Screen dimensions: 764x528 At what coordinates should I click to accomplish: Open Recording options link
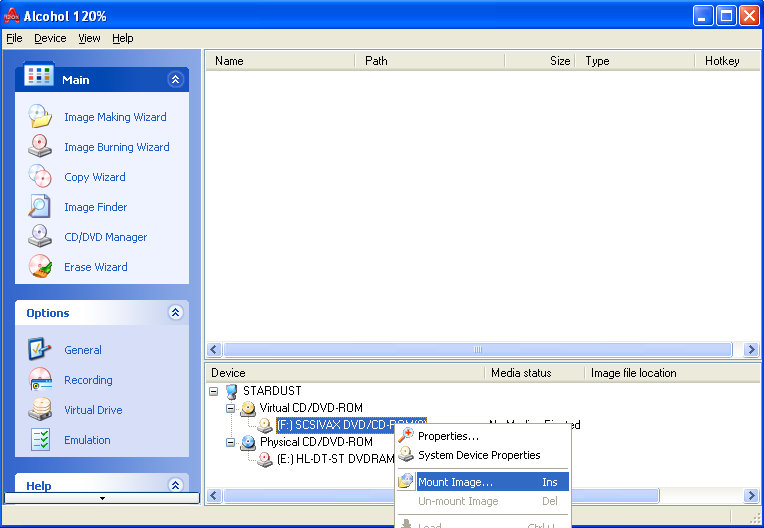(x=88, y=380)
